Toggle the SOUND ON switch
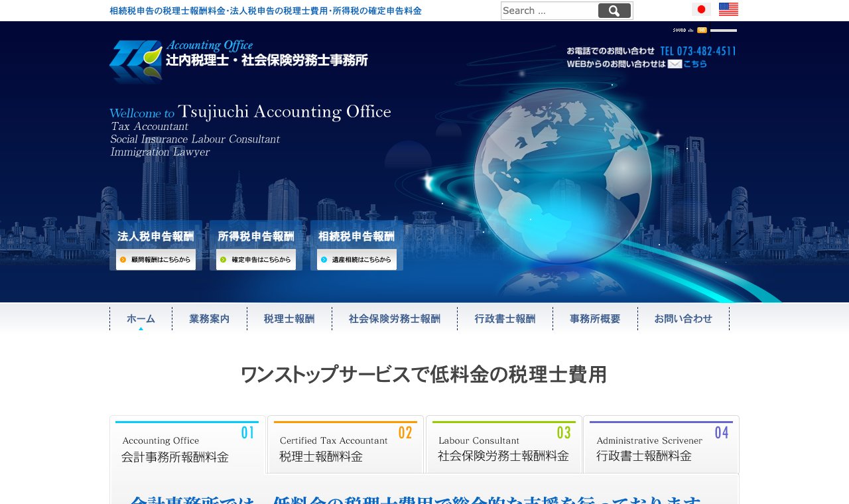This screenshot has width=849, height=504. 702,30
